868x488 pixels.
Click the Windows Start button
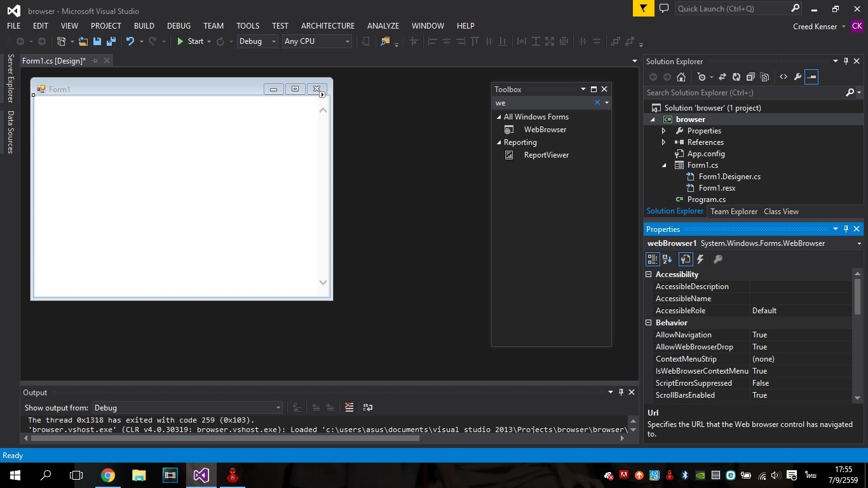pyautogui.click(x=15, y=475)
